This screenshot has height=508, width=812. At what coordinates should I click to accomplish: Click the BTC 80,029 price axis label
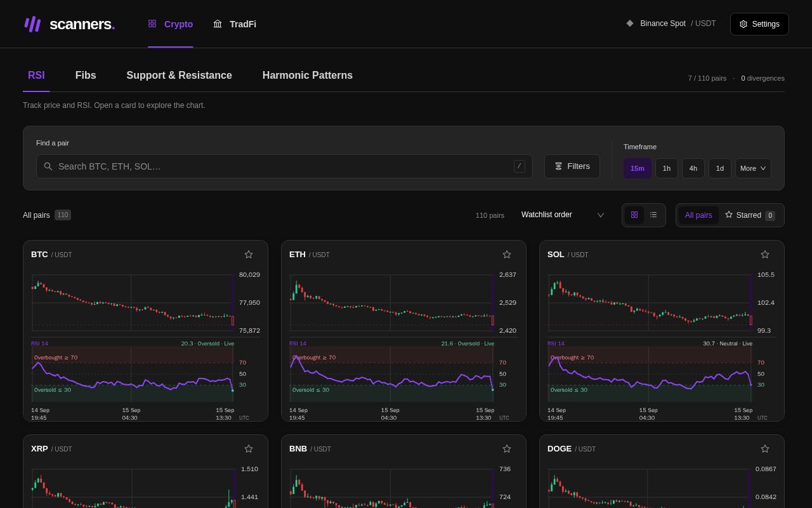pos(249,275)
